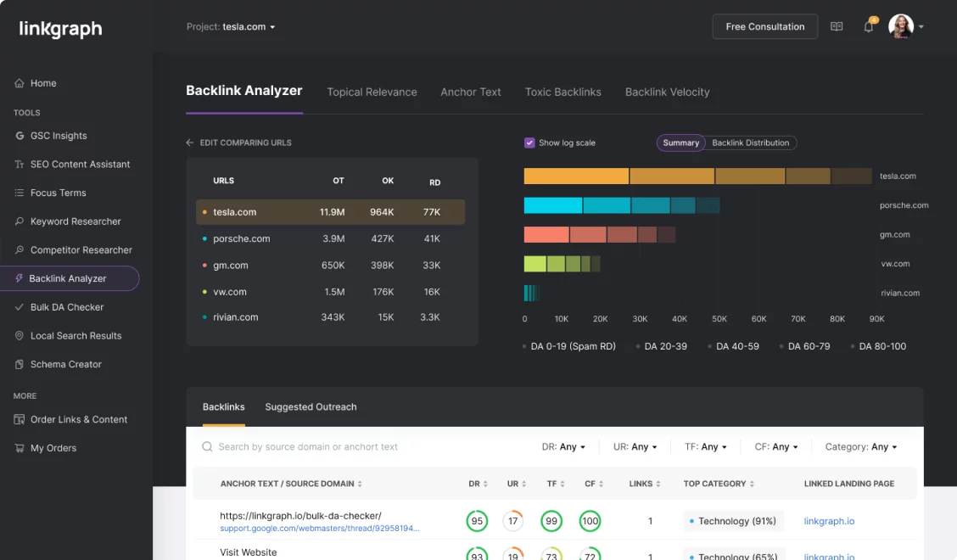This screenshot has height=560, width=957.
Task: Switch to Suggested Outreach tab
Action: (x=311, y=406)
